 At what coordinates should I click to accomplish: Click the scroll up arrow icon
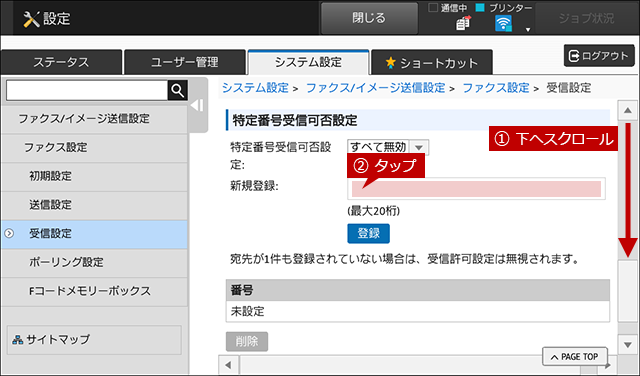pyautogui.click(x=627, y=110)
